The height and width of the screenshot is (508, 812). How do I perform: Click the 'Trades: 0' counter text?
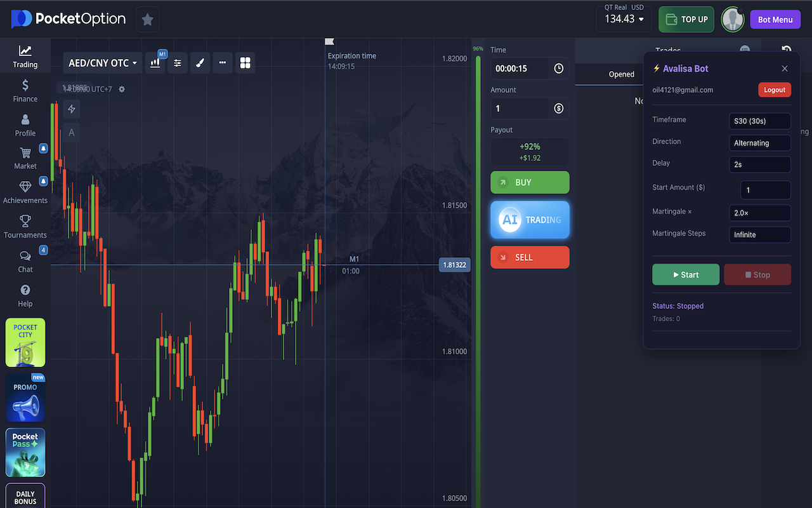(666, 319)
